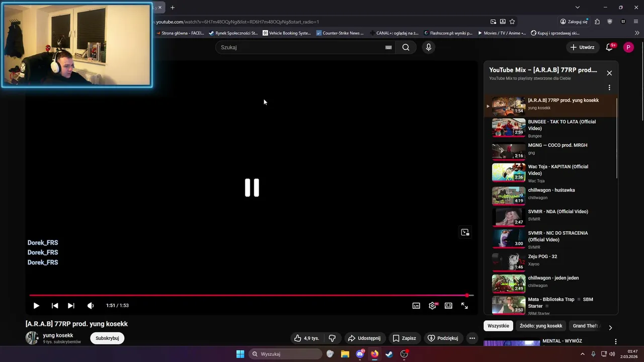Share the video via Udostępnij
The image size is (644, 362).
[365, 338]
